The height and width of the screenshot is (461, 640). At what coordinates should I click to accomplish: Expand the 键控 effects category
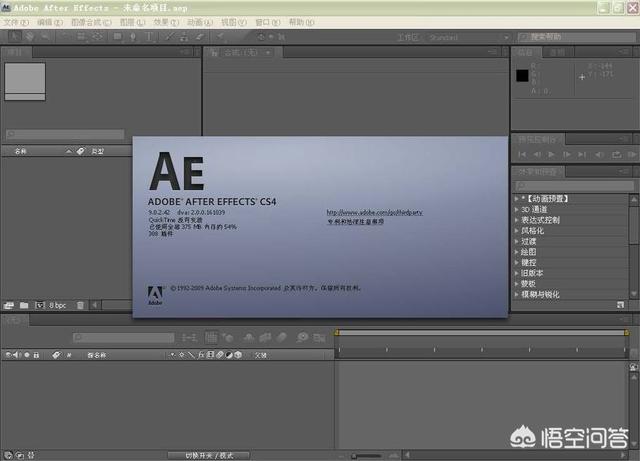517,263
